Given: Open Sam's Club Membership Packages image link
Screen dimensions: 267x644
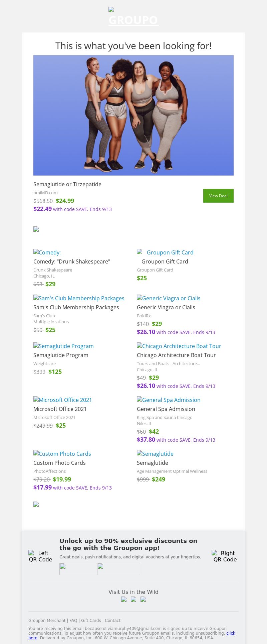Looking at the screenshot, I should point(79,298).
